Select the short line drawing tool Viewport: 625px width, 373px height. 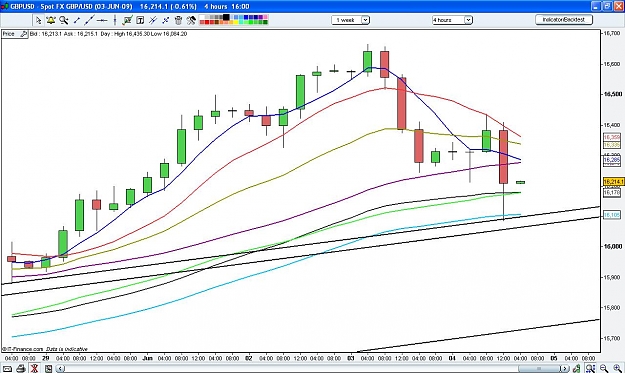click(x=77, y=20)
